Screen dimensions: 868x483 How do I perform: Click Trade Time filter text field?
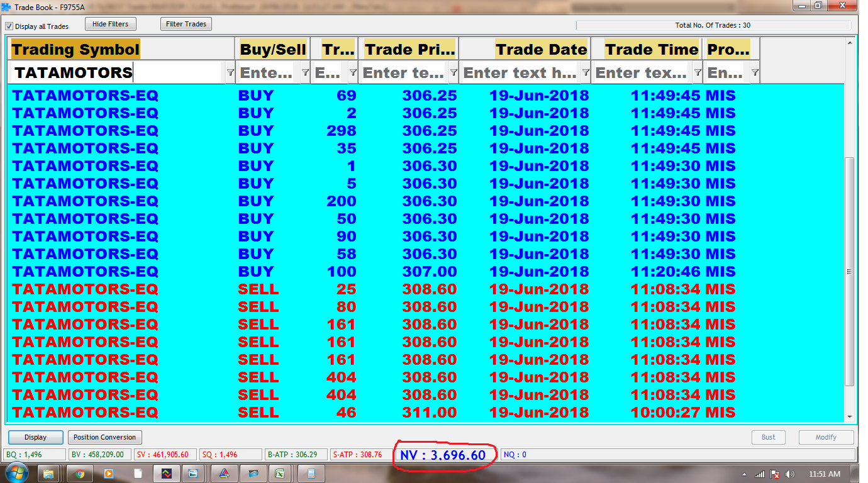pos(642,73)
